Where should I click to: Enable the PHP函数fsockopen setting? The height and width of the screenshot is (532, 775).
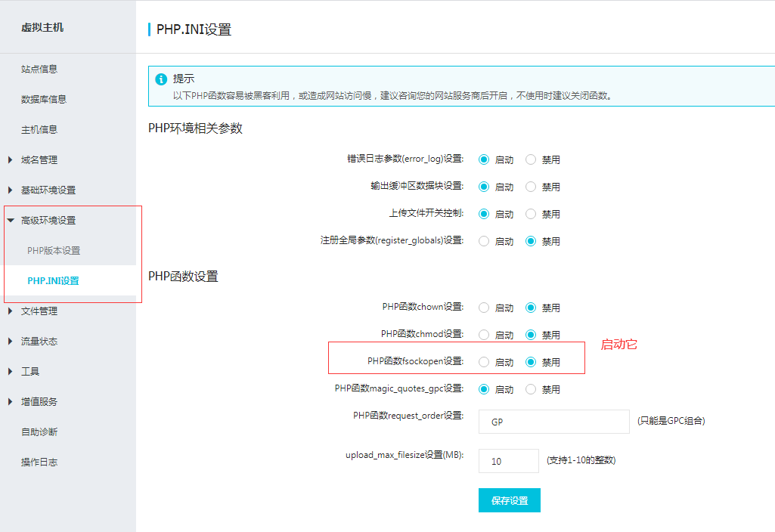[484, 361]
